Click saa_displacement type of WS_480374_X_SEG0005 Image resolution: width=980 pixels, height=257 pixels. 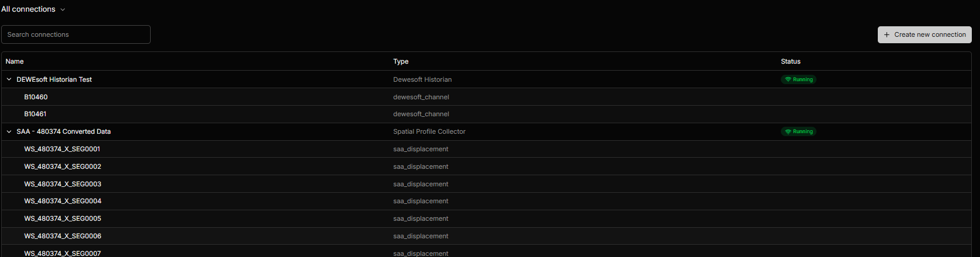click(x=421, y=218)
